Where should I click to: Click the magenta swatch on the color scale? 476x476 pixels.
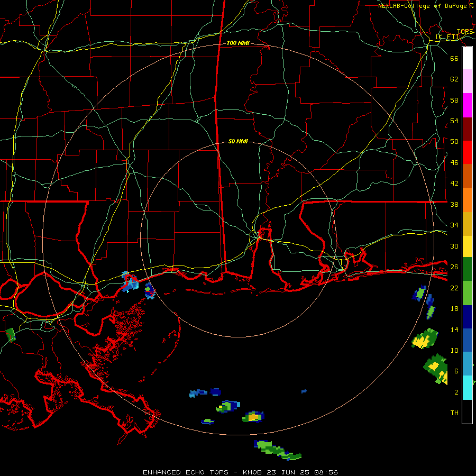pos(467,105)
